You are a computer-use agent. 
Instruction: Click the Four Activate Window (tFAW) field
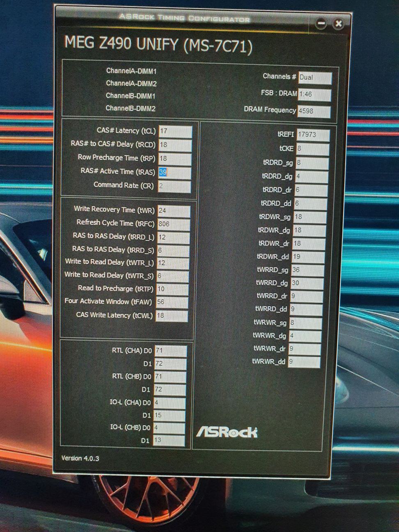(x=172, y=302)
